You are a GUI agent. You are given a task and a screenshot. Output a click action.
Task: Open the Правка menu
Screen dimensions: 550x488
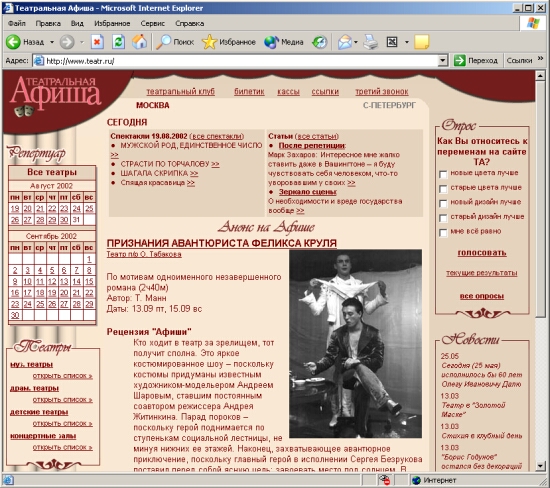click(x=48, y=24)
